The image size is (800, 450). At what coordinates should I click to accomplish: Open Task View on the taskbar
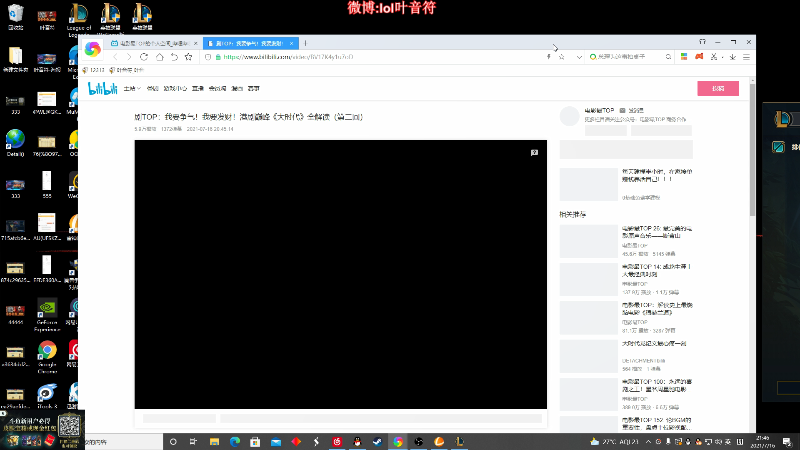pos(193,442)
